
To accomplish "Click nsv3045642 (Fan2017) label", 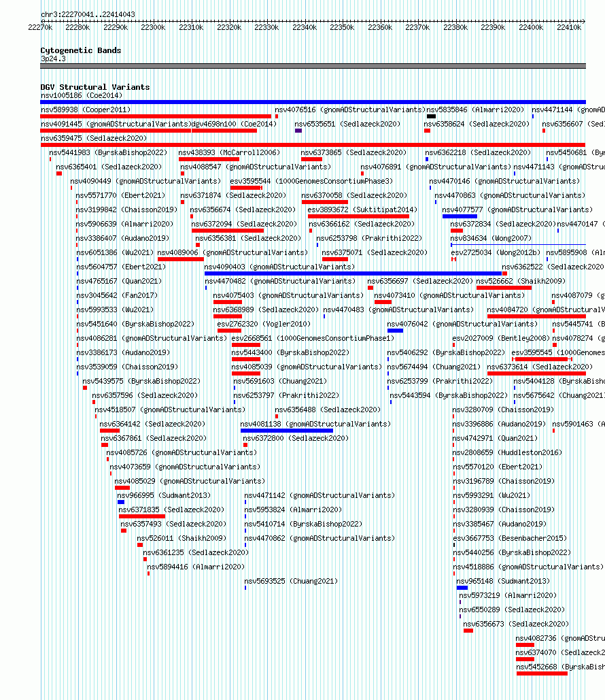I will pyautogui.click(x=117, y=295).
